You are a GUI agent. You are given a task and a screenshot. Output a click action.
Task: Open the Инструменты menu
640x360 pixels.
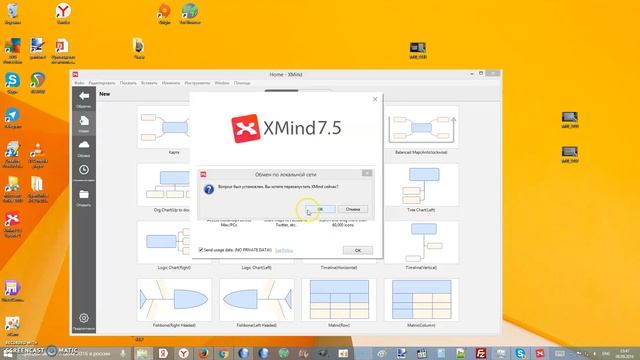click(x=197, y=83)
